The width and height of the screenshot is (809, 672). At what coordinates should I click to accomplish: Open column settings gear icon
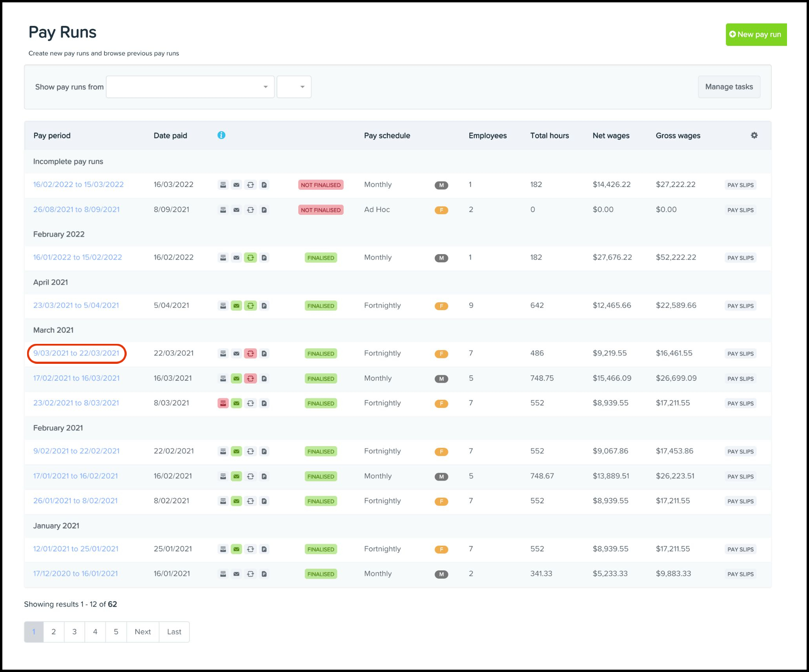[x=754, y=135]
